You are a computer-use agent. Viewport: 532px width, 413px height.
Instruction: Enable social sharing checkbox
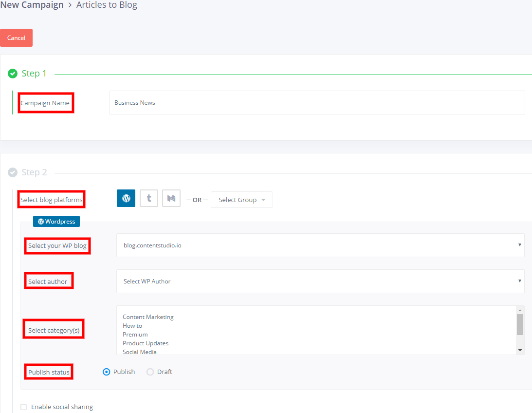[x=23, y=407]
